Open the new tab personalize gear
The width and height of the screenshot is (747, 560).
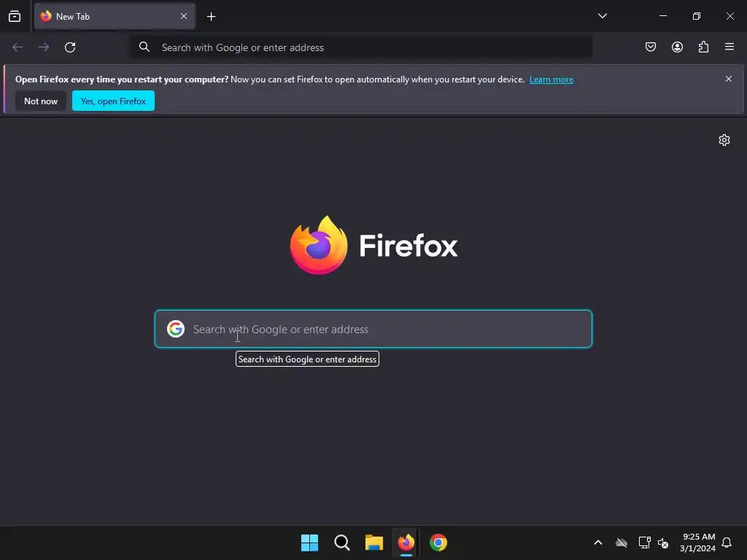[724, 140]
